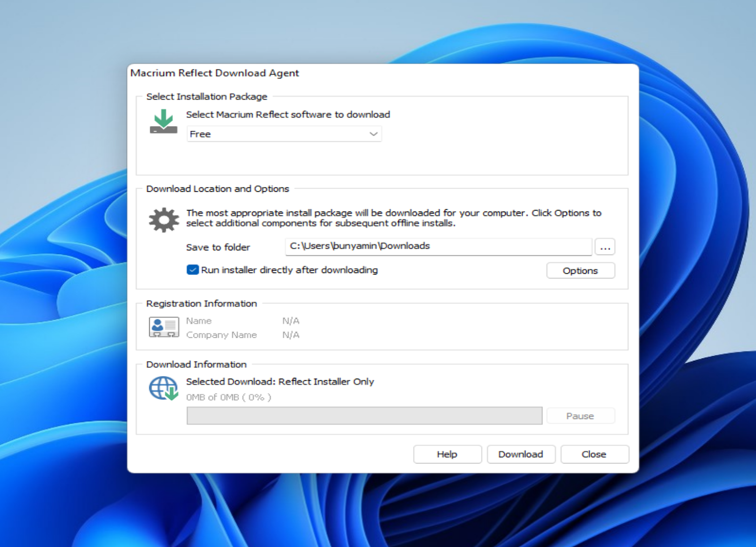Screen dimensions: 756x547
Task: Click the Save to folder path field
Action: pos(438,247)
